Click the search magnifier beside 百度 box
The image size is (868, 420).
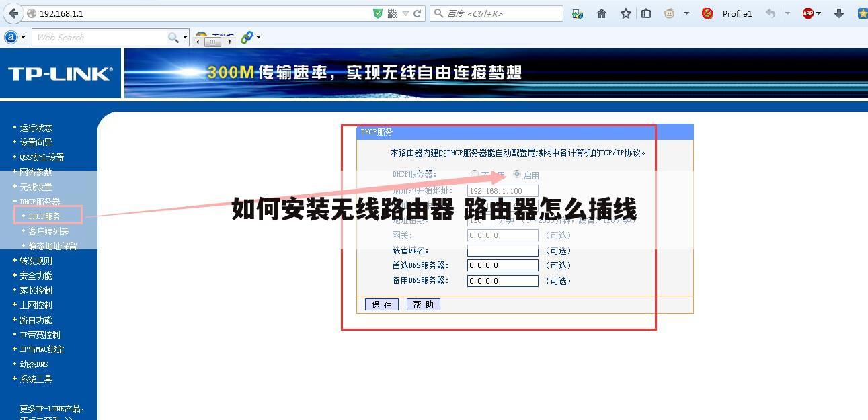click(438, 13)
